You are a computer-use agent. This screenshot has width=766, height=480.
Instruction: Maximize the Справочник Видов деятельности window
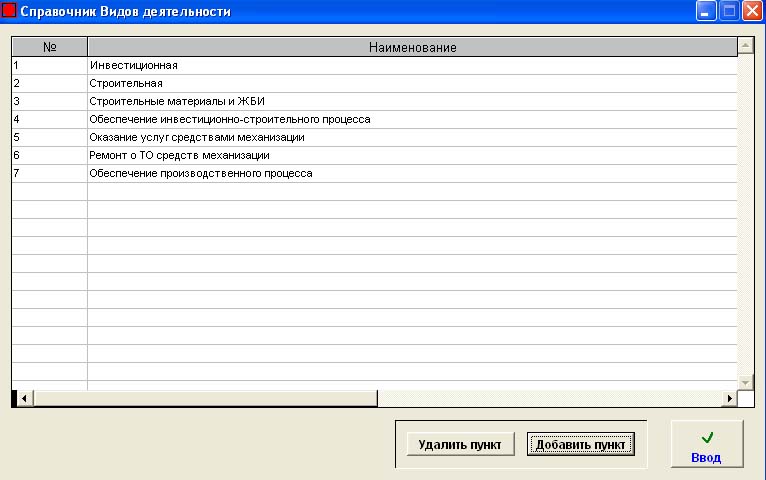tap(729, 11)
